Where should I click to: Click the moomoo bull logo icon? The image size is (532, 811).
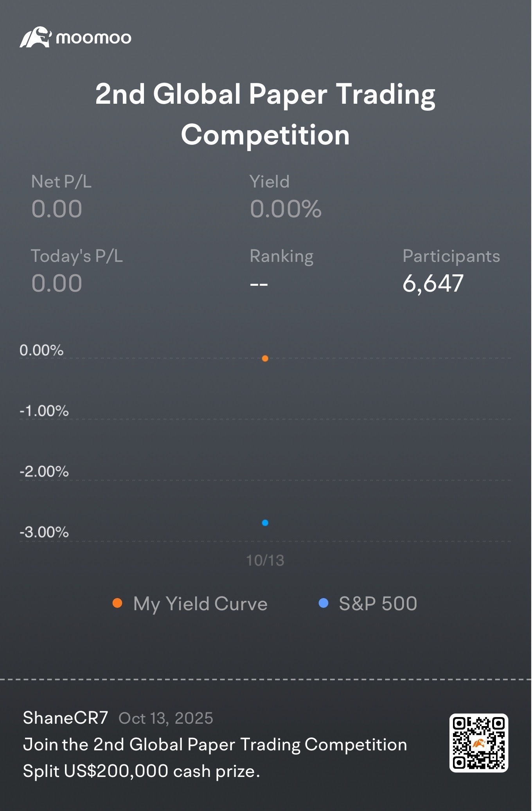[x=35, y=38]
